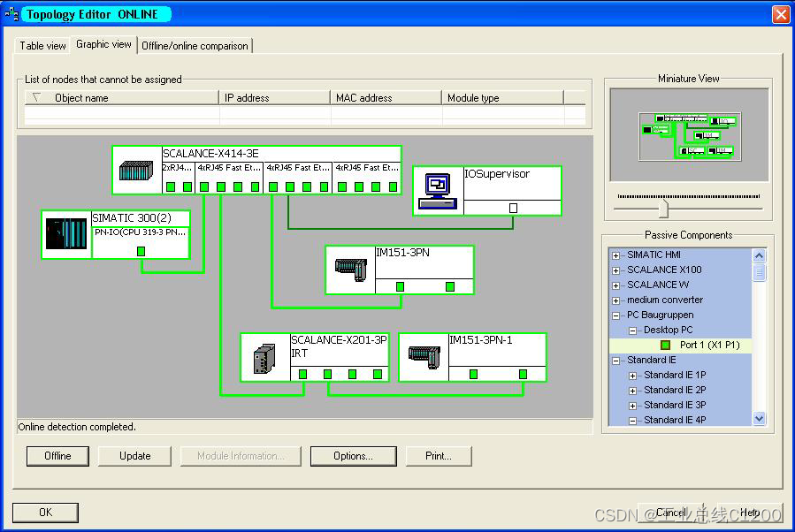Sort by the Object name column header
The height and width of the screenshot is (532, 795).
point(122,98)
